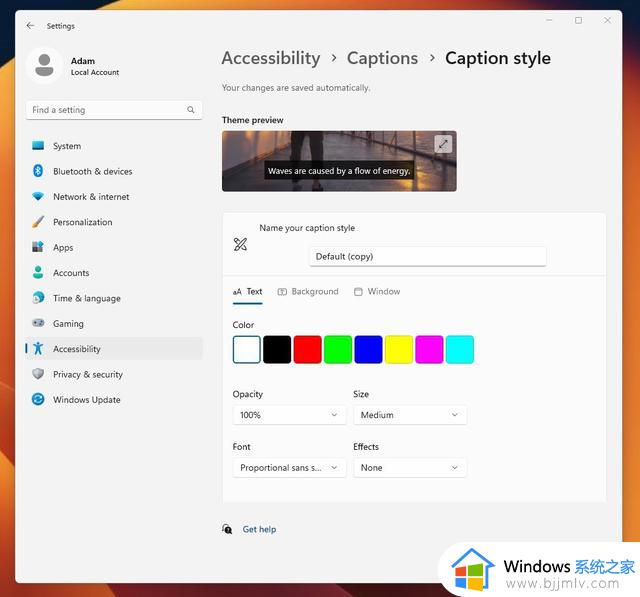Click the Gaming controller icon
640x597 pixels.
tap(38, 323)
